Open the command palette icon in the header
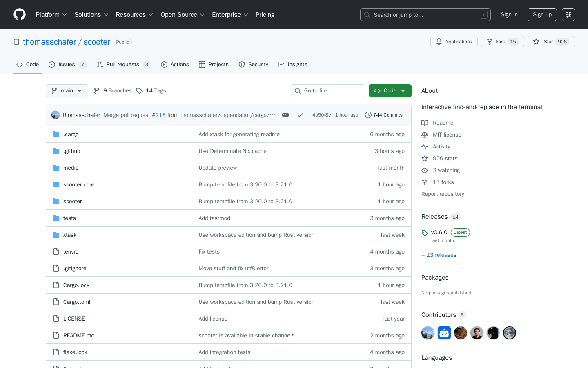 coord(568,14)
